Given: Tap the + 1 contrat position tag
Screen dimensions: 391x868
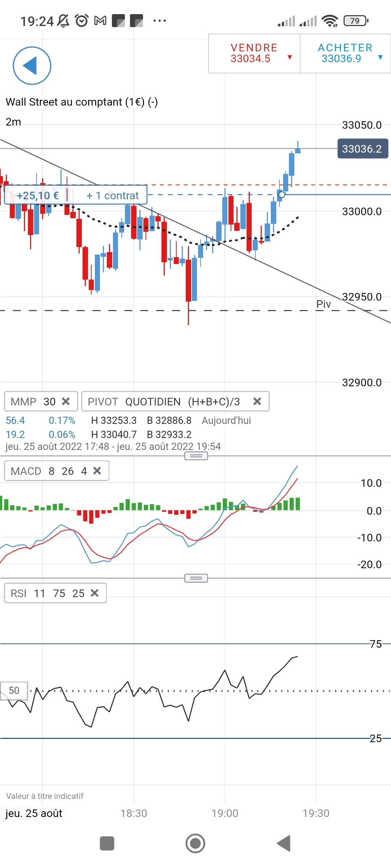Looking at the screenshot, I should pos(113,196).
